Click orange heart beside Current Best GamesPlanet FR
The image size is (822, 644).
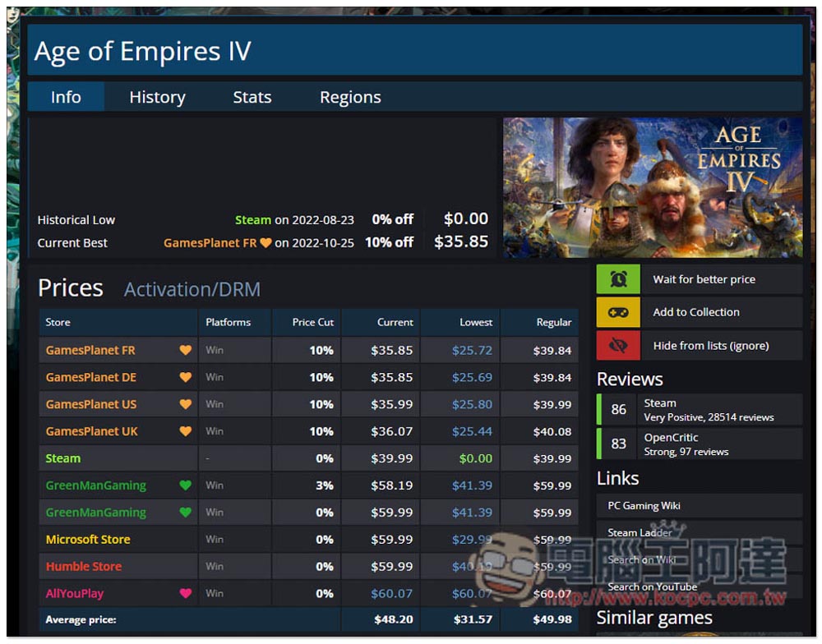click(x=266, y=242)
